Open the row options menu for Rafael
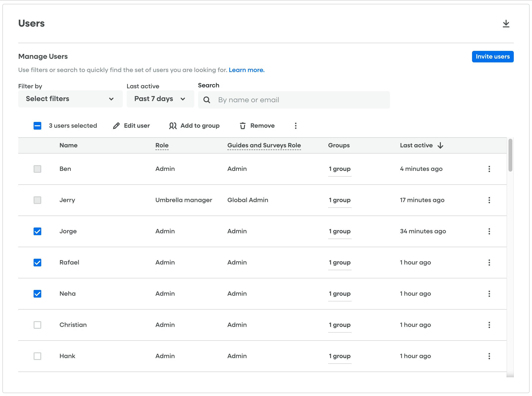This screenshot has height=396, width=532. (x=489, y=263)
